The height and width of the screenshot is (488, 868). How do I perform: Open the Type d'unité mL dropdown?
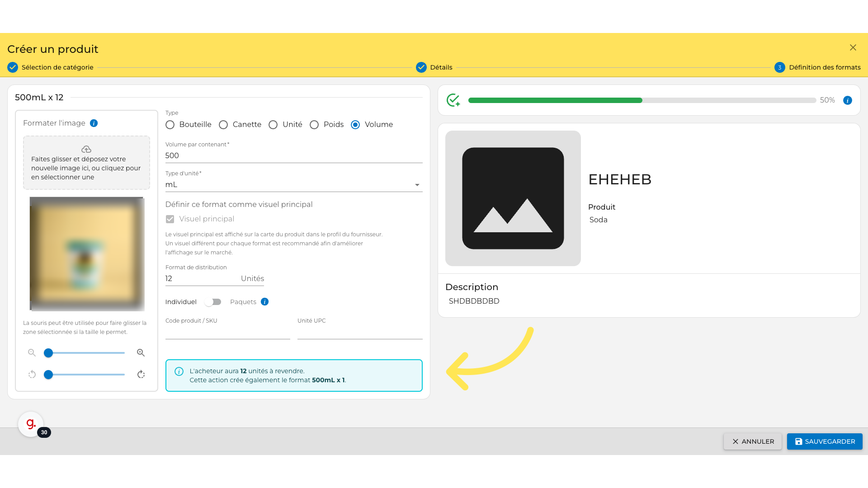[x=294, y=185]
